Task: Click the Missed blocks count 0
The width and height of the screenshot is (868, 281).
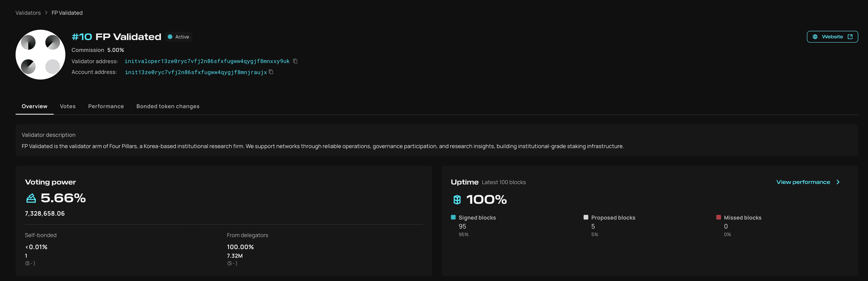Action: pyautogui.click(x=726, y=226)
